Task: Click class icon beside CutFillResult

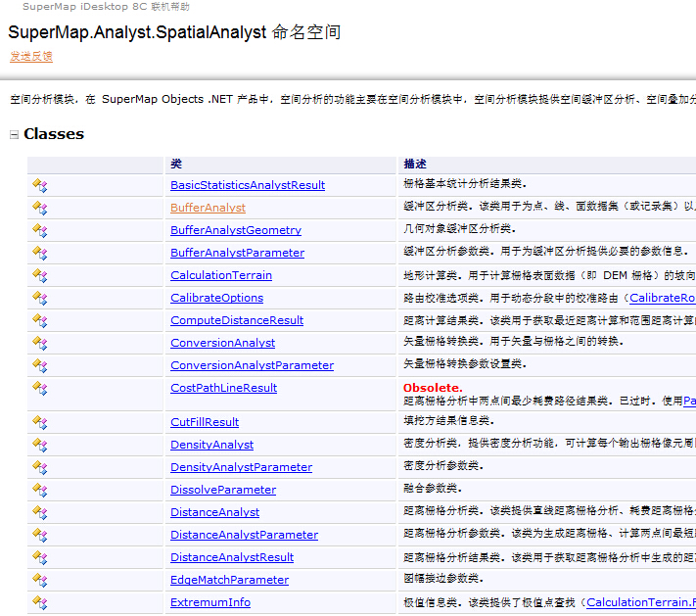Action: pyautogui.click(x=39, y=422)
